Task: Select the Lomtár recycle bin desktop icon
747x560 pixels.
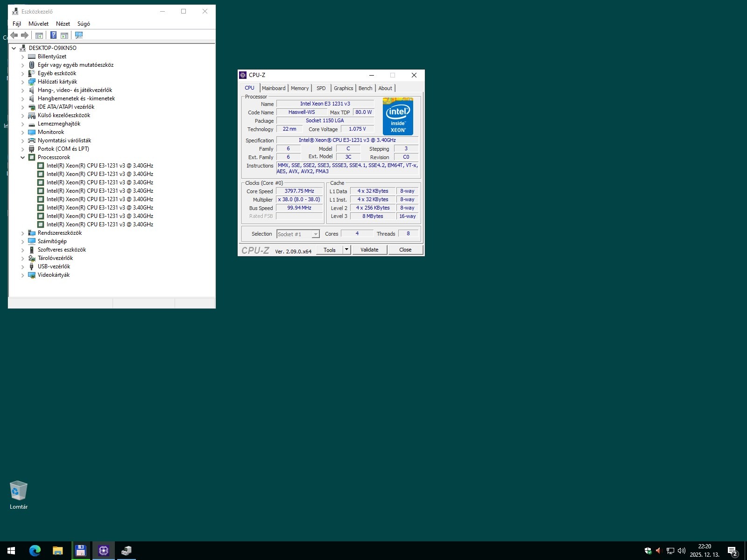Action: [x=19, y=495]
